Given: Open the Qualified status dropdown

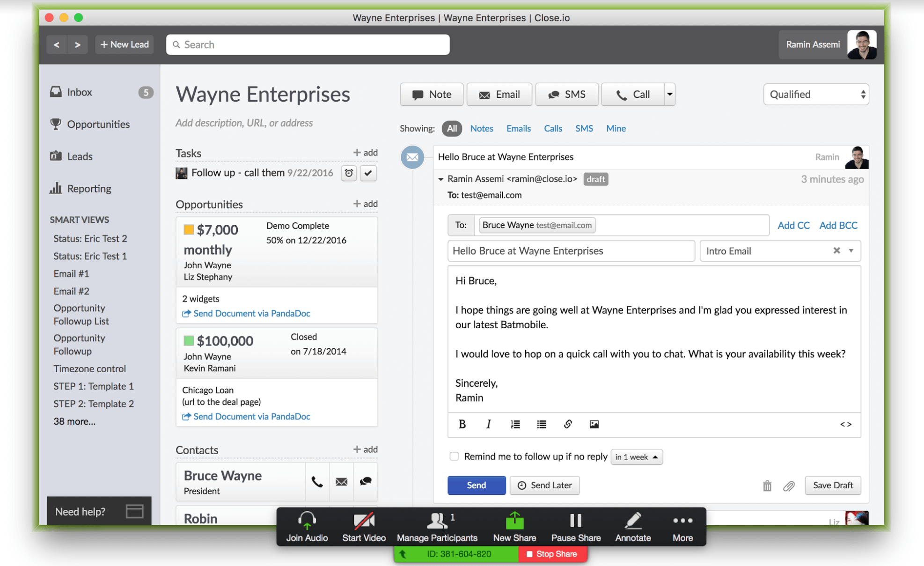Looking at the screenshot, I should (816, 95).
